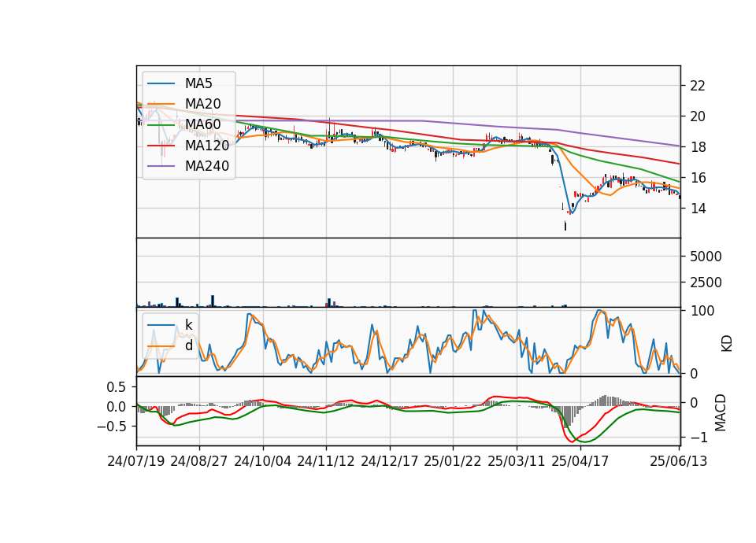
Task: Click the purple MA240 legend line sample
Action: [161, 166]
